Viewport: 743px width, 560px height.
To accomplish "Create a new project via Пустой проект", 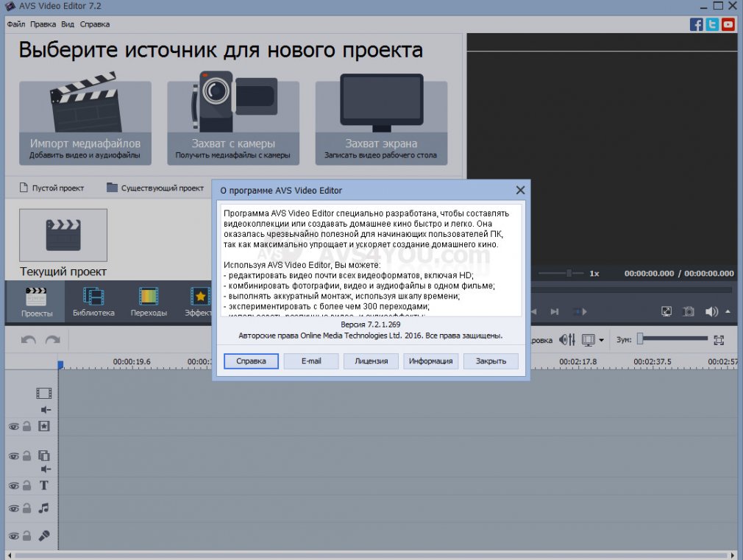I will [51, 188].
